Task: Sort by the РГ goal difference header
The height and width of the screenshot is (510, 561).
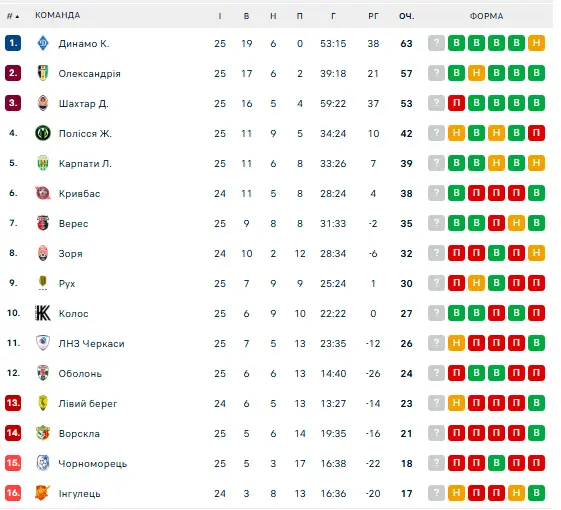Action: click(x=373, y=16)
